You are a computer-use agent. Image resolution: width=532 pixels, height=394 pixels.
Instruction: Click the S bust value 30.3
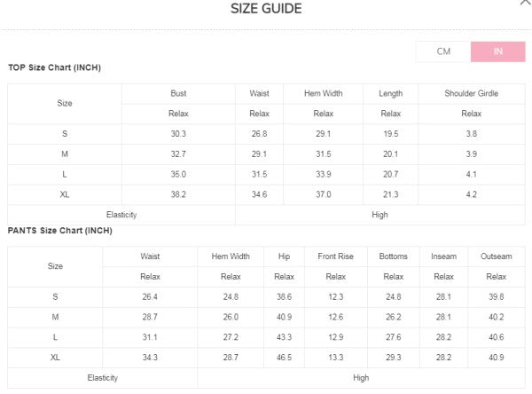tap(178, 134)
